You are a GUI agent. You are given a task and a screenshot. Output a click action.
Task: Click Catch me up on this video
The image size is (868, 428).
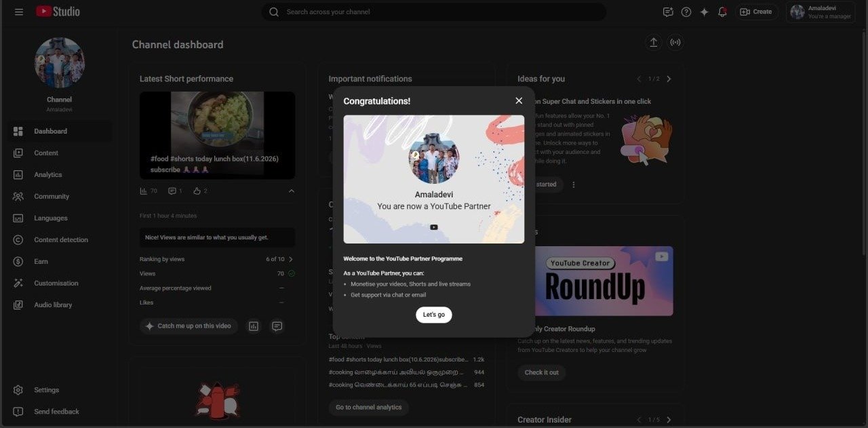click(x=189, y=326)
